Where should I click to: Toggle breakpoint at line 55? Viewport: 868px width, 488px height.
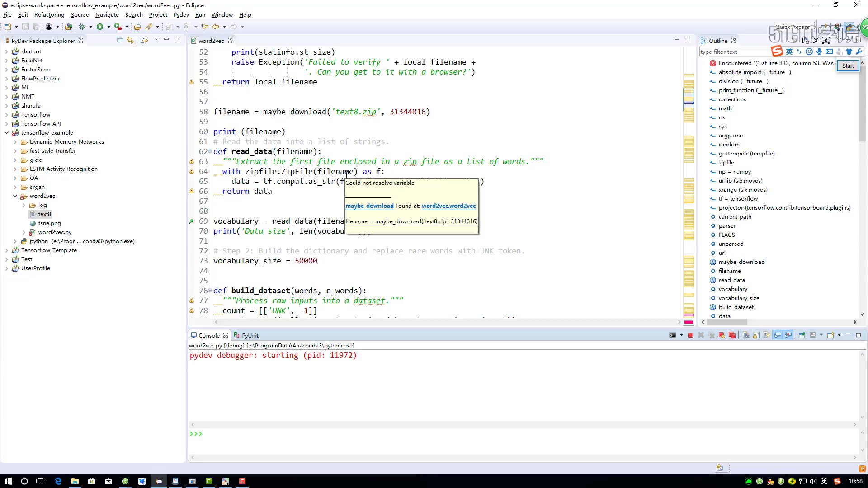coord(193,82)
